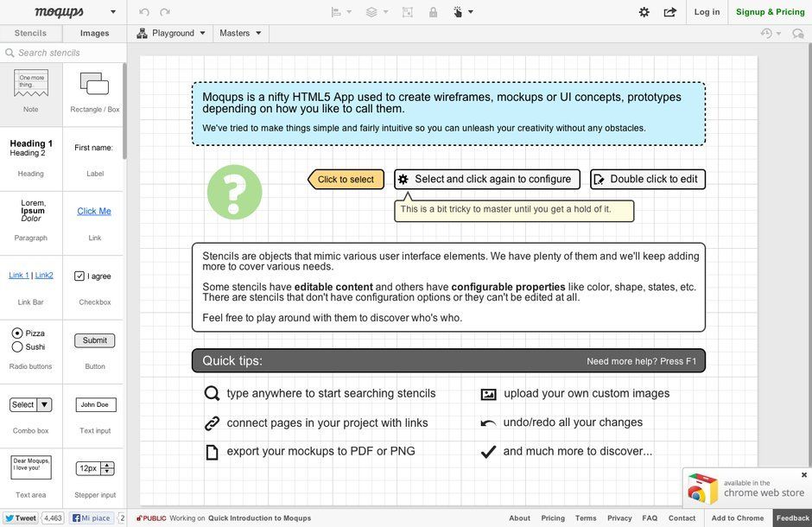Open the Privacy footer link

(619, 518)
